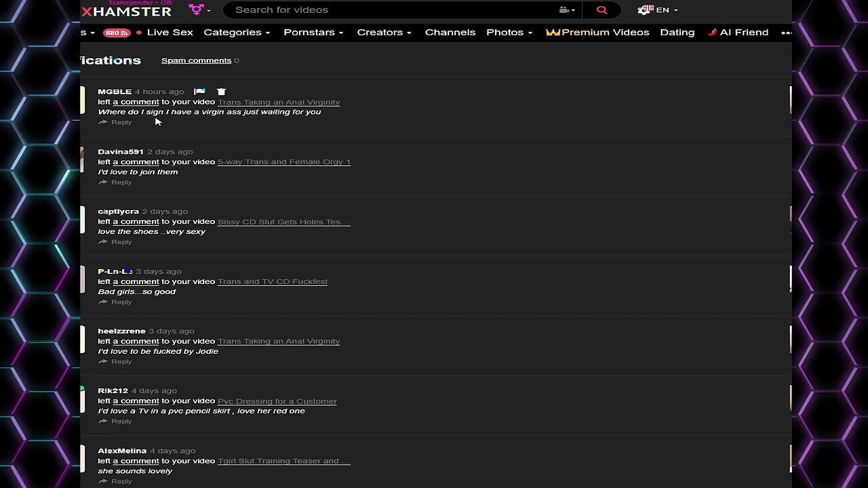Click the site logo in the header
Screen dimensions: 868x488
click(x=127, y=10)
